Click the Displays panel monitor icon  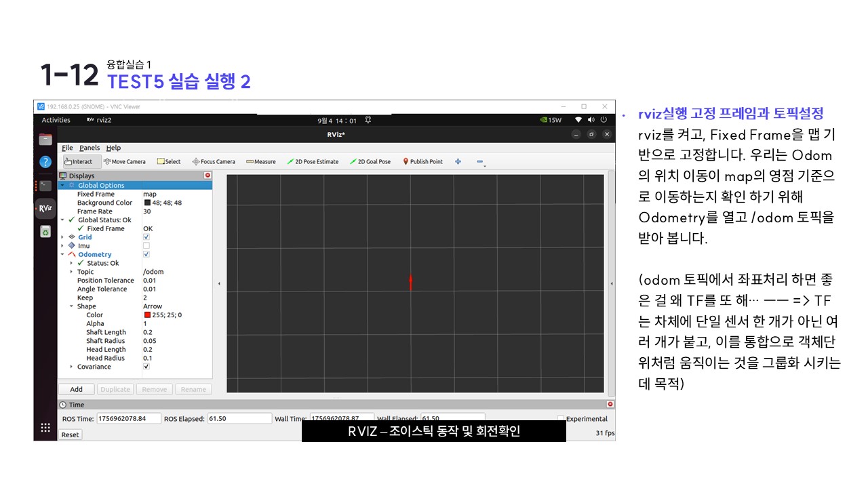tap(64, 176)
